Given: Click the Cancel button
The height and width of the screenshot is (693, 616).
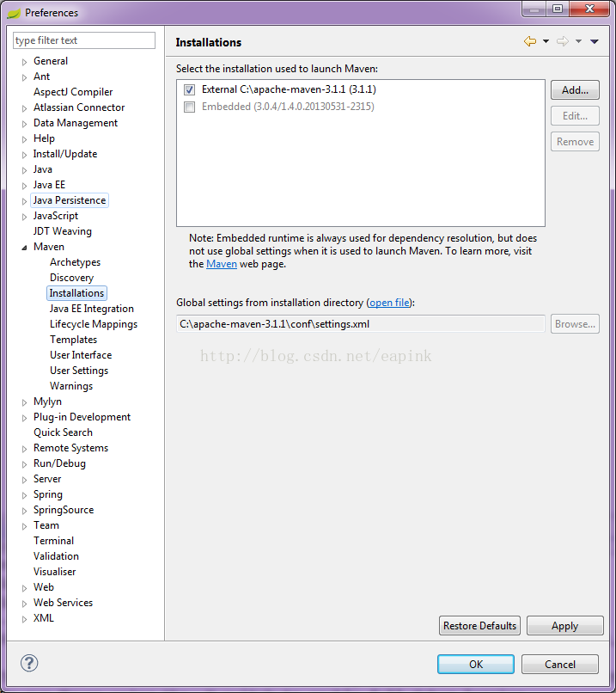Looking at the screenshot, I should 560,665.
